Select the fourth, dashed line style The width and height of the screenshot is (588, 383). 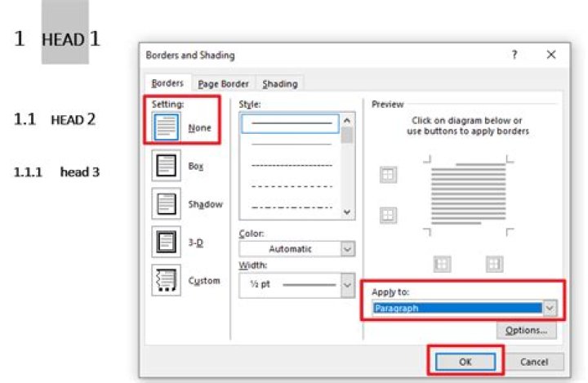click(292, 186)
